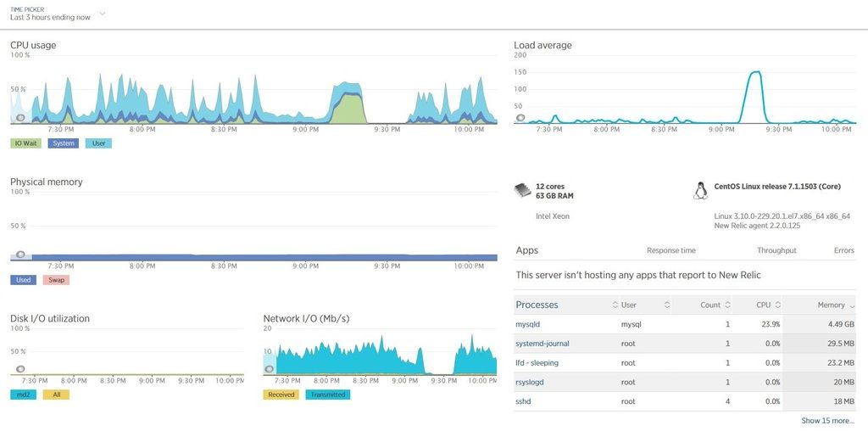Click the '18 MB' memory value
This screenshot has height=431, width=868.
coord(843,401)
